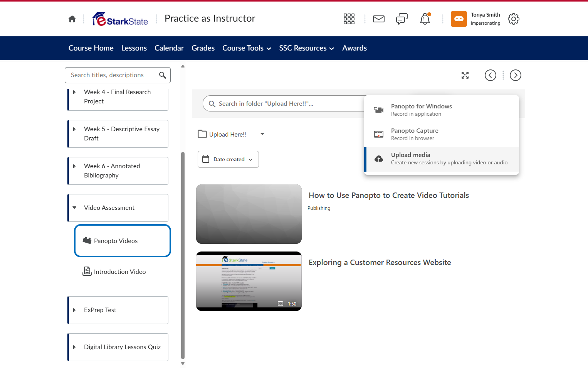
Task: Open the Panopto Videos item
Action: point(123,241)
